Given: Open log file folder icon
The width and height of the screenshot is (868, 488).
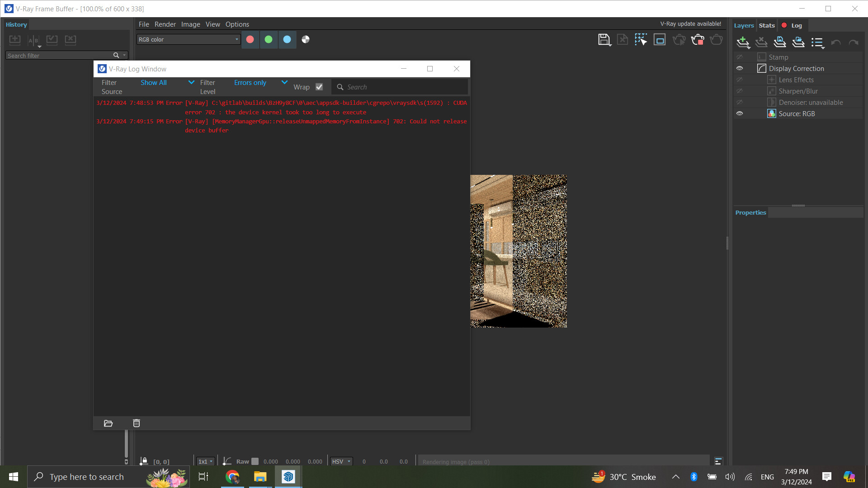Looking at the screenshot, I should 108,423.
